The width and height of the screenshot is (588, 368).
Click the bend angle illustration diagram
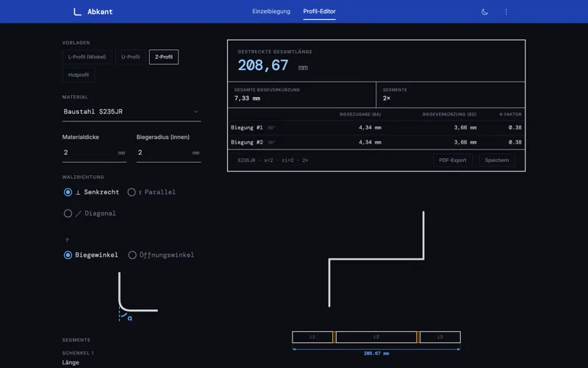click(137, 296)
